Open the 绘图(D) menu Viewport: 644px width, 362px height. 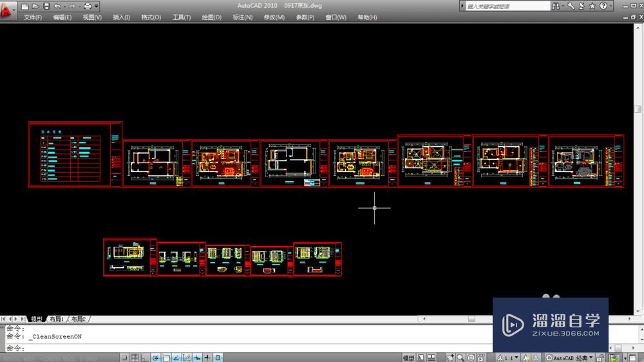pos(211,17)
